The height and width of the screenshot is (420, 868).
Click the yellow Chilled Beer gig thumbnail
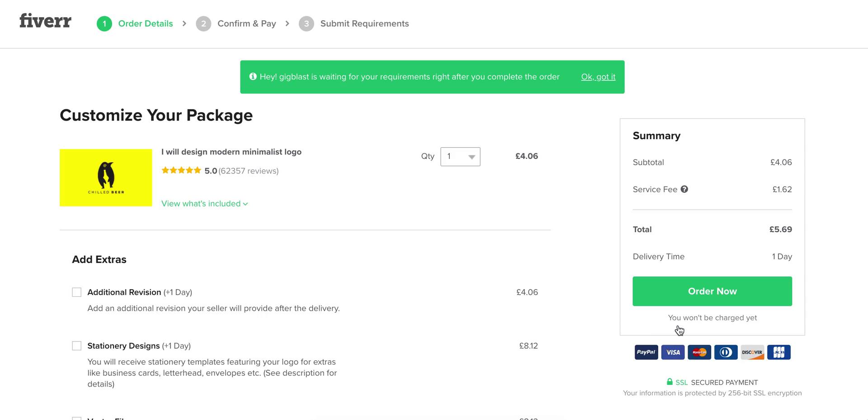tap(106, 177)
